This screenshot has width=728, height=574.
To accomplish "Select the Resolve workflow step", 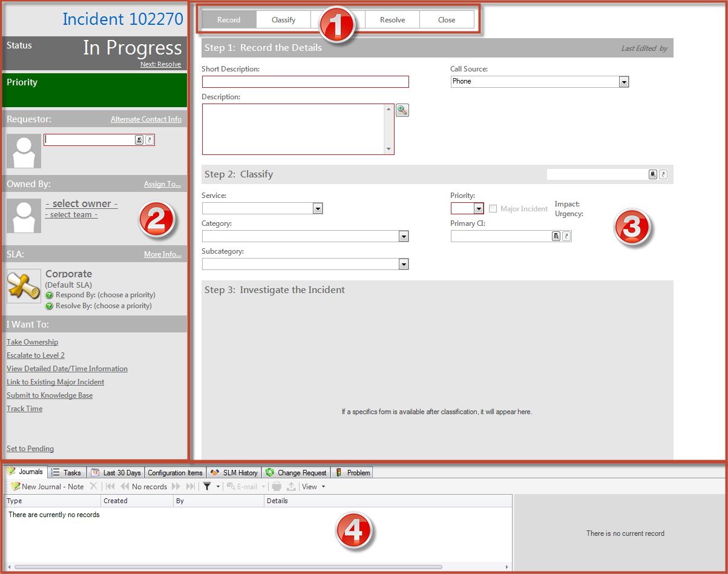I will (392, 20).
